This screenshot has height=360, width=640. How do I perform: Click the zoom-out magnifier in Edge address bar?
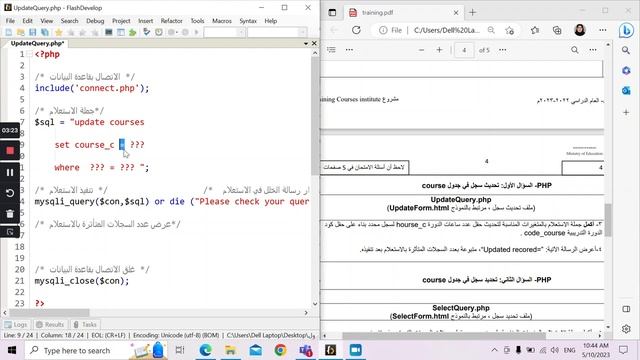tap(491, 30)
